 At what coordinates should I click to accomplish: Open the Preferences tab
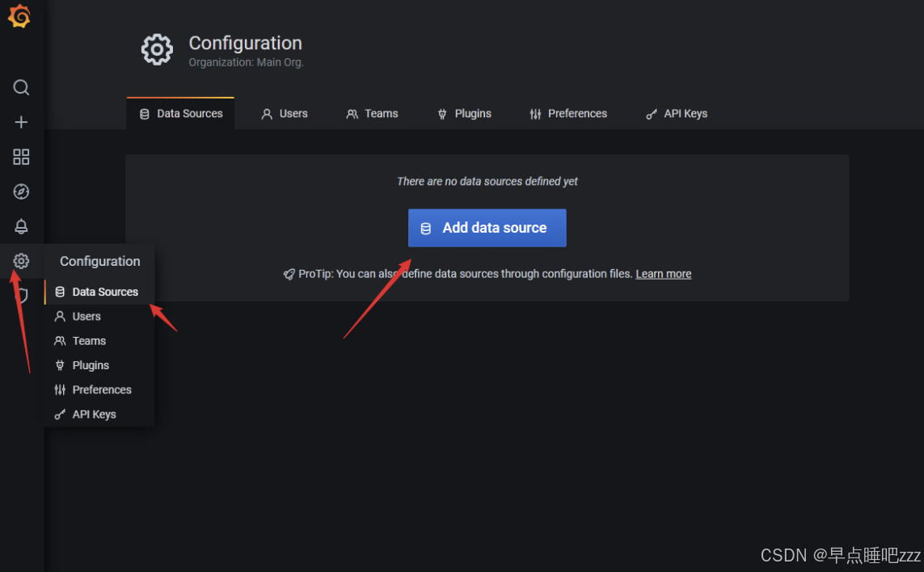568,114
